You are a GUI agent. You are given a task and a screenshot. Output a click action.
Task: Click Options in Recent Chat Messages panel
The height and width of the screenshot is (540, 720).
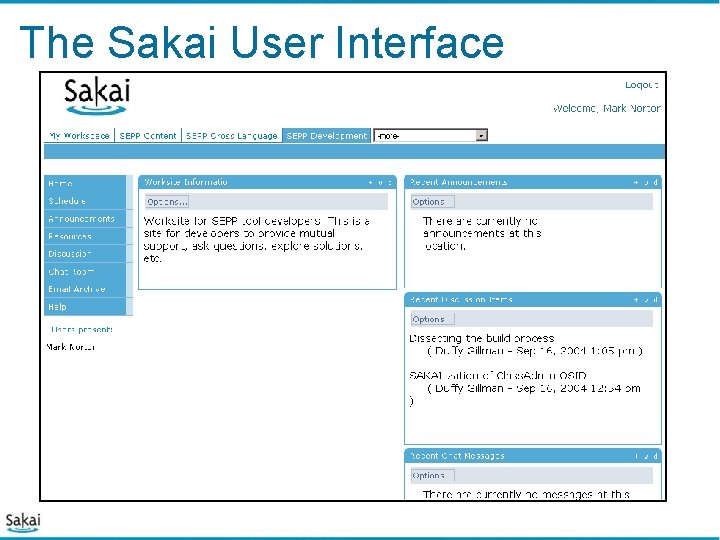coord(433,475)
